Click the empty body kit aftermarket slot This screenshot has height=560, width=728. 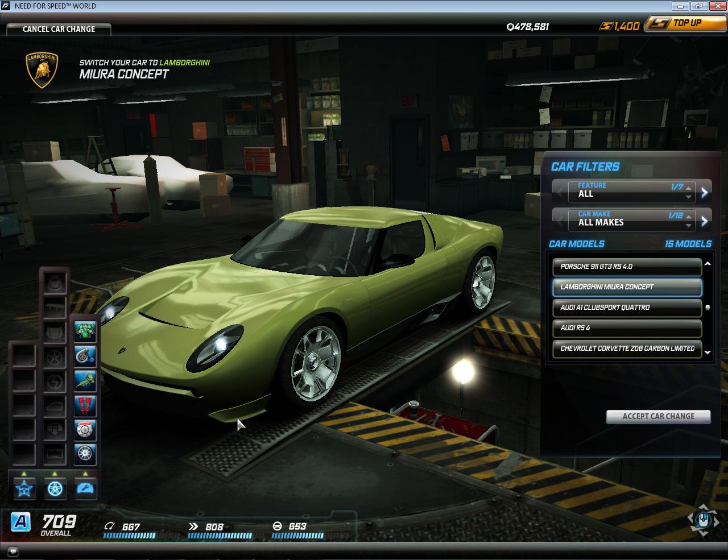pyautogui.click(x=55, y=283)
